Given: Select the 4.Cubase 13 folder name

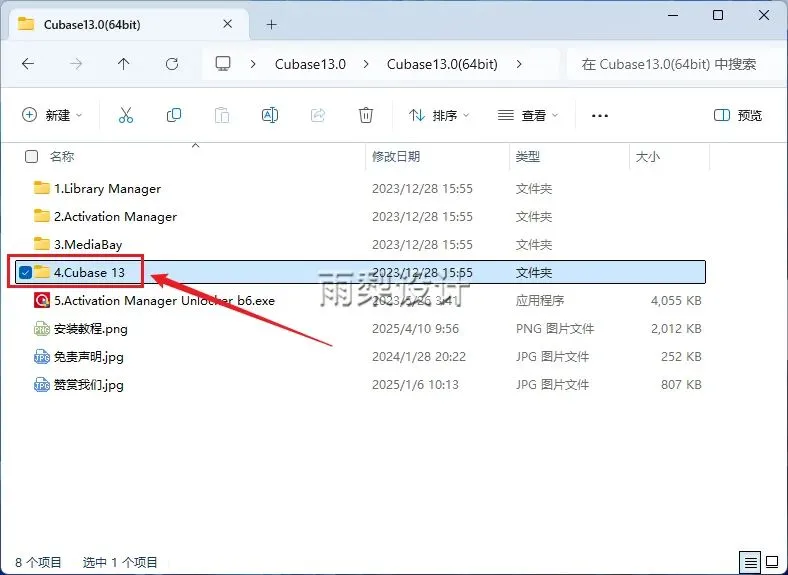Looking at the screenshot, I should pyautogui.click(x=89, y=272).
